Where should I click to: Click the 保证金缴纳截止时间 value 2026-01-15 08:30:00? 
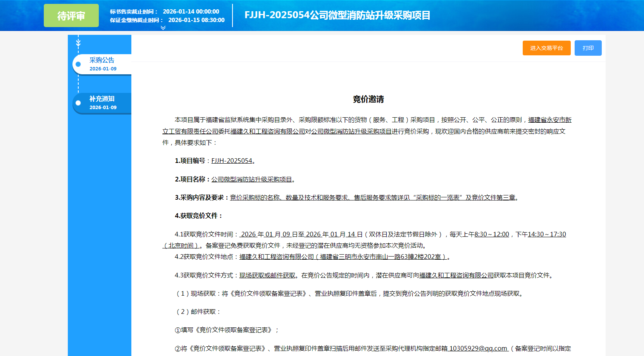pos(196,20)
